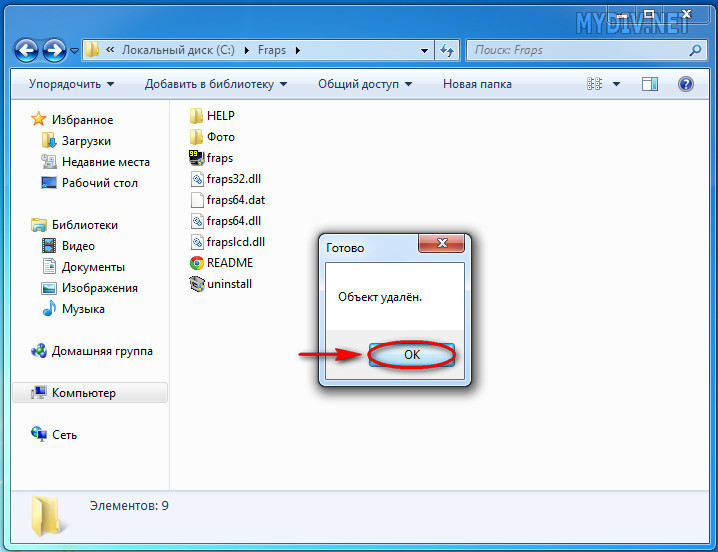The height and width of the screenshot is (552, 718).
Task: Expand arrow after Локальный диск (C:)
Action: [x=247, y=50]
